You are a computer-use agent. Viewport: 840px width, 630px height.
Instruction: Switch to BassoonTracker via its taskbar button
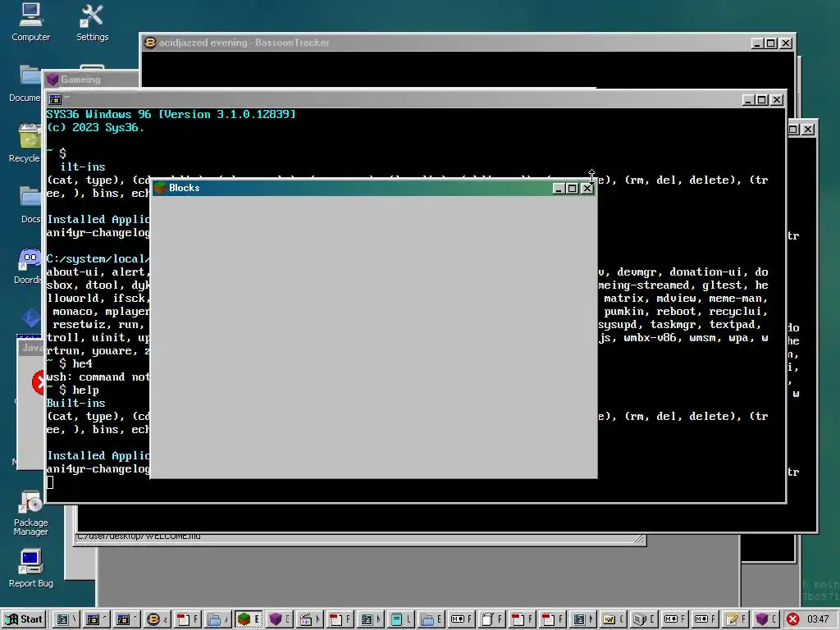pyautogui.click(x=157, y=619)
